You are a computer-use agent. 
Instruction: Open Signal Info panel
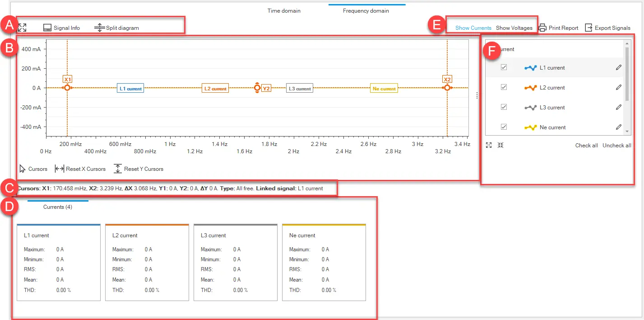coord(47,28)
